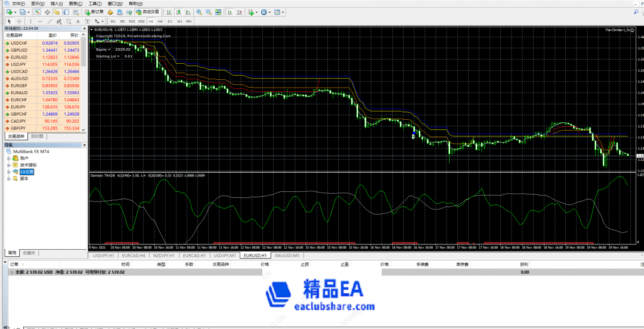Open the indicators dropdown arrow
The width and height of the screenshot is (644, 329).
(256, 13)
